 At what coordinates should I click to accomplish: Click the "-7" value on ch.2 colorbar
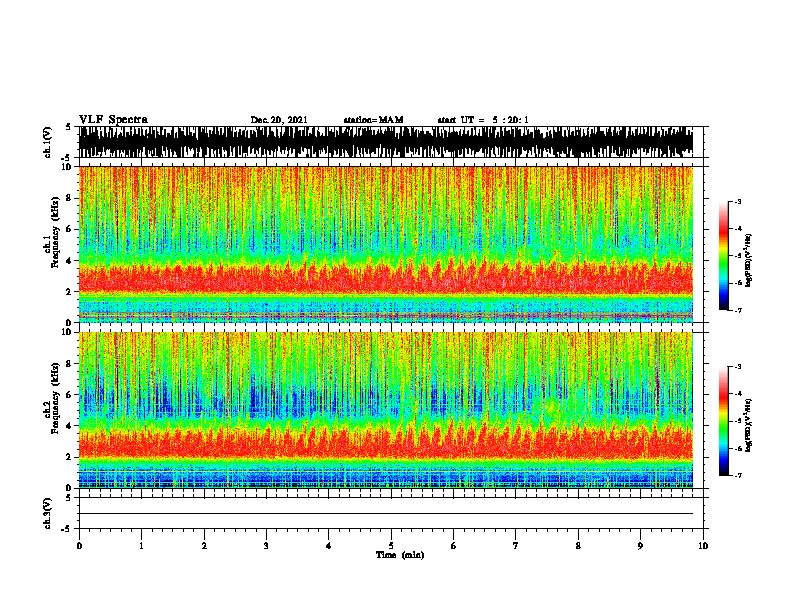tap(737, 475)
